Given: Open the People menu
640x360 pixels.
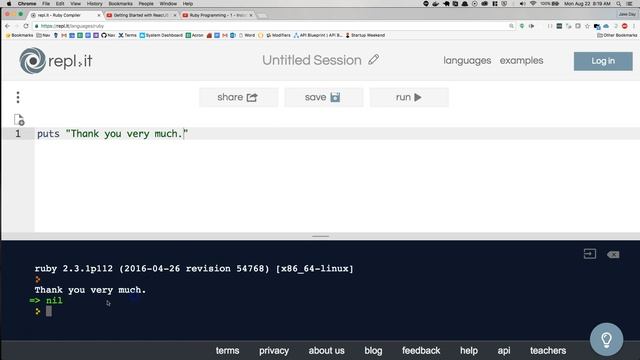Looking at the screenshot, I should (146, 4).
